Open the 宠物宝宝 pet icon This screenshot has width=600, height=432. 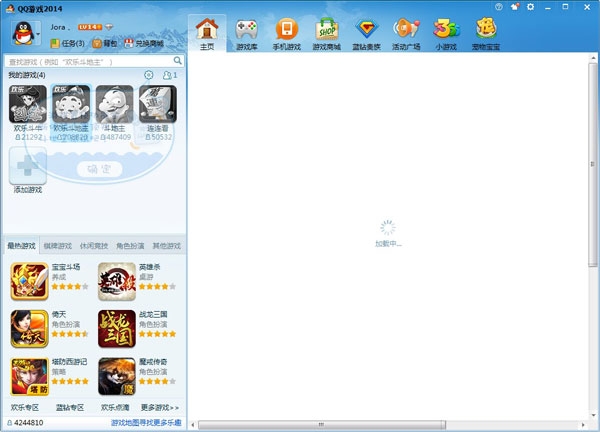[486, 34]
